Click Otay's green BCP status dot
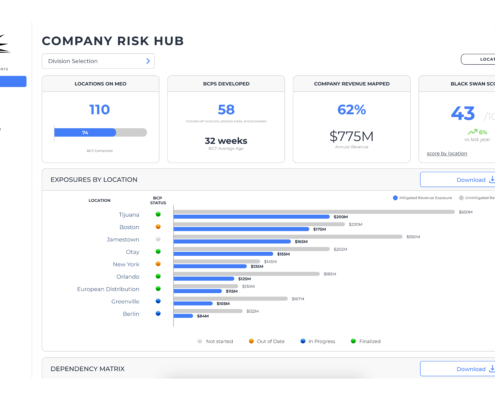The image size is (495, 400). click(158, 251)
